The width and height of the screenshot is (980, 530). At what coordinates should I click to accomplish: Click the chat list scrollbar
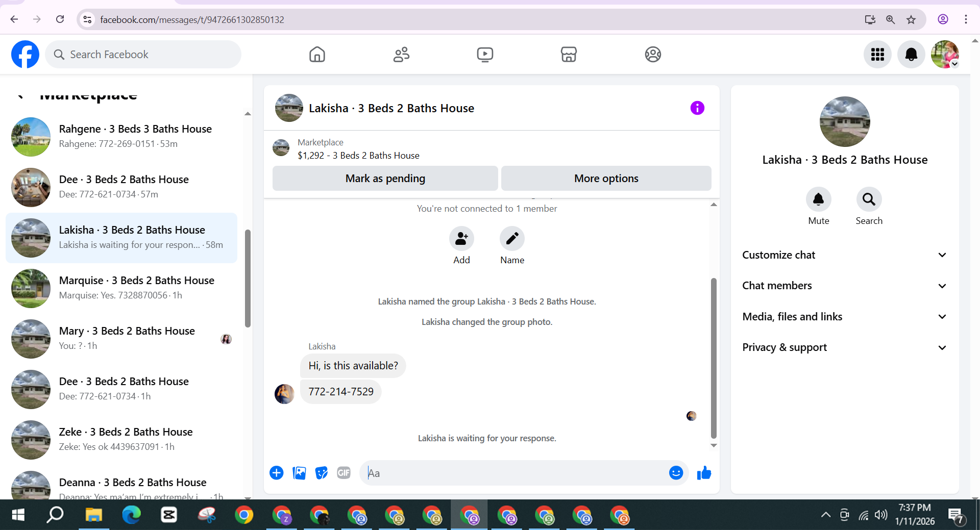(x=248, y=279)
